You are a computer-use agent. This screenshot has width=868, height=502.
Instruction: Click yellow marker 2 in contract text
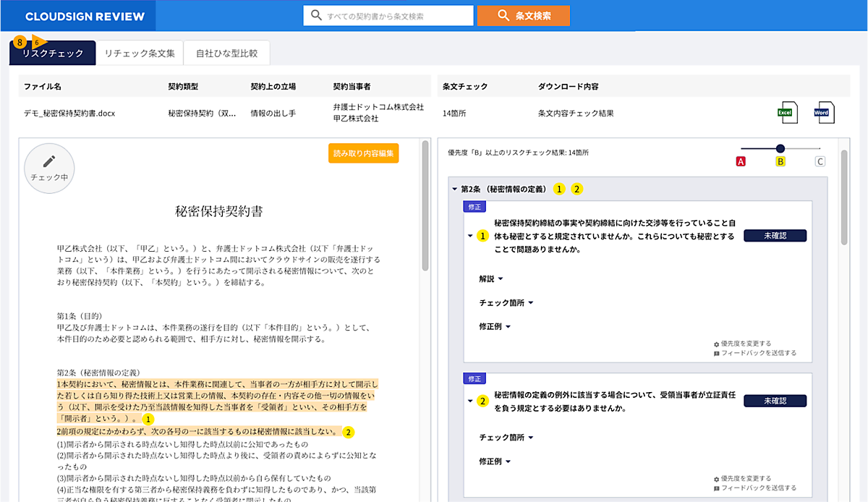pyautogui.click(x=349, y=432)
